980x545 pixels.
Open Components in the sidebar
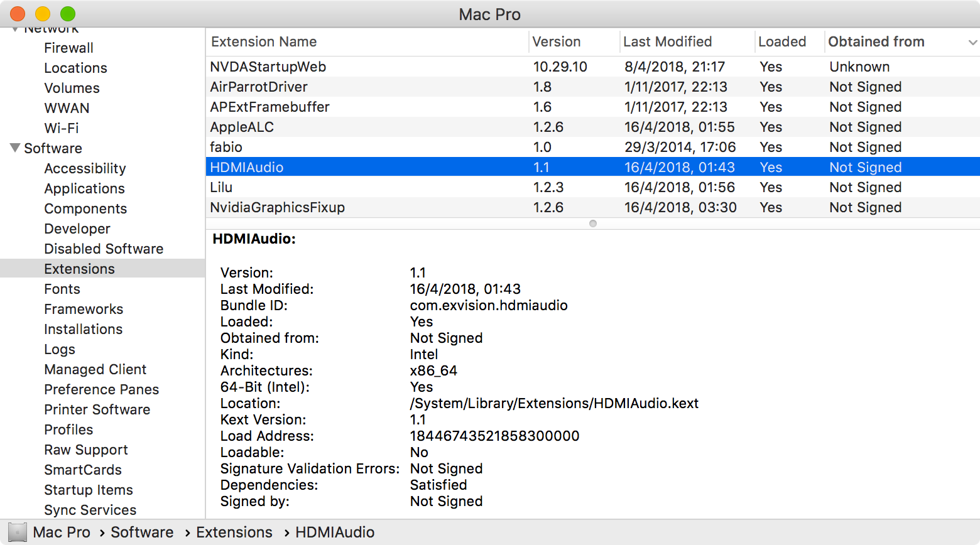(85, 208)
